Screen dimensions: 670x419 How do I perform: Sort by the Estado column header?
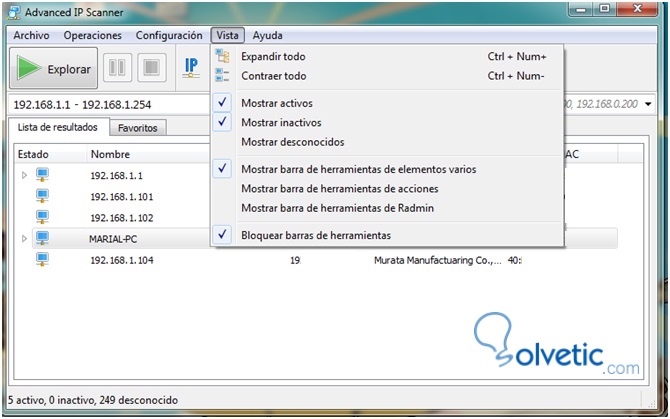coord(50,154)
